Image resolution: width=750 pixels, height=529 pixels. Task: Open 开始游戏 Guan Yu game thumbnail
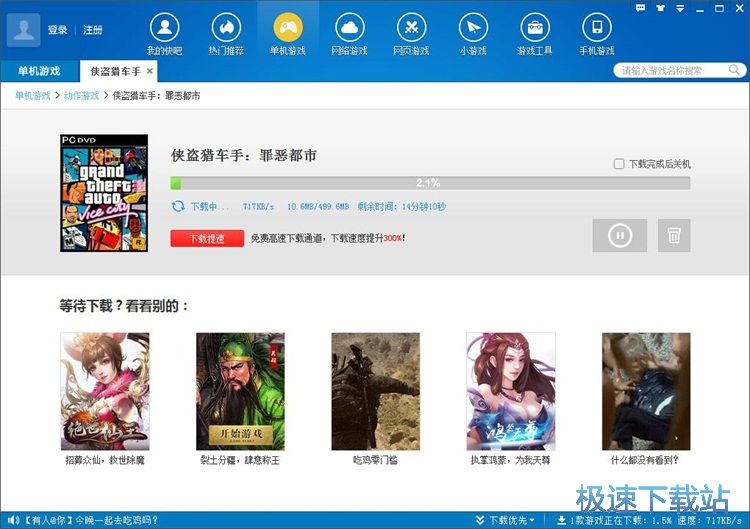[240, 391]
